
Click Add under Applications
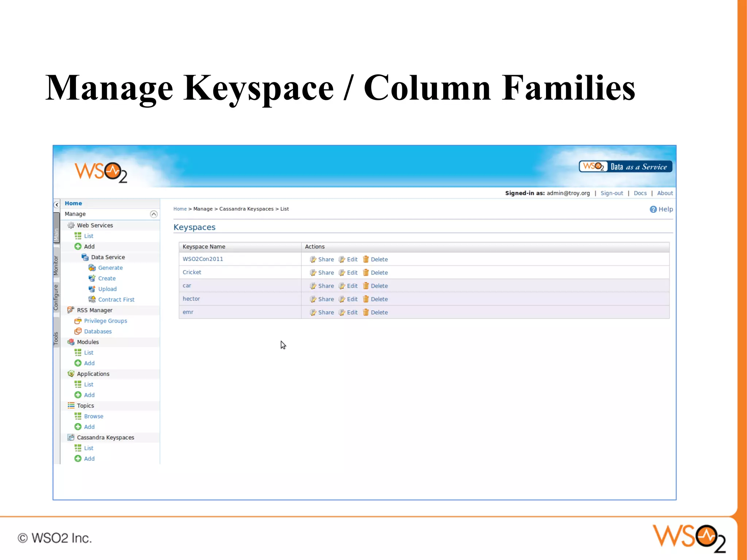click(89, 395)
